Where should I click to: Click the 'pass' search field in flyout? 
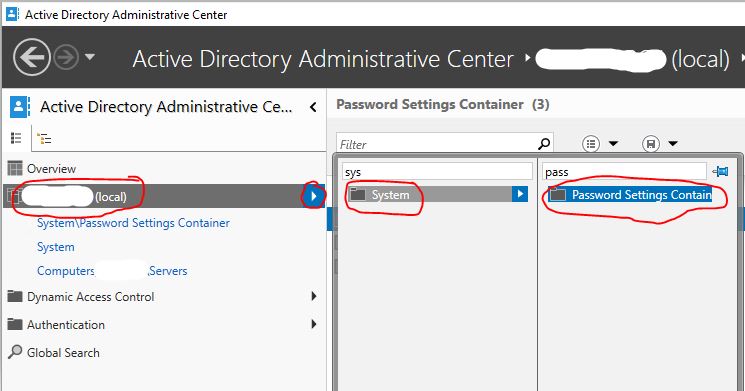pos(624,172)
